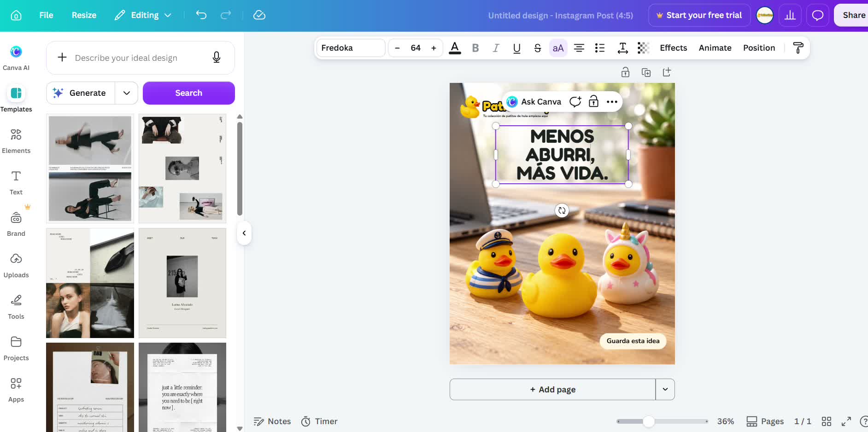Expand the Add page options arrow

[665, 389]
